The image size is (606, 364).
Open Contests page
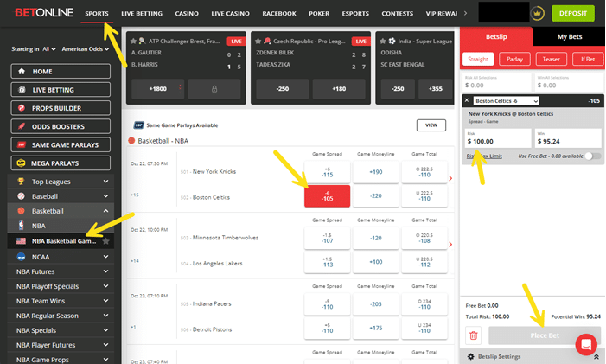click(398, 14)
